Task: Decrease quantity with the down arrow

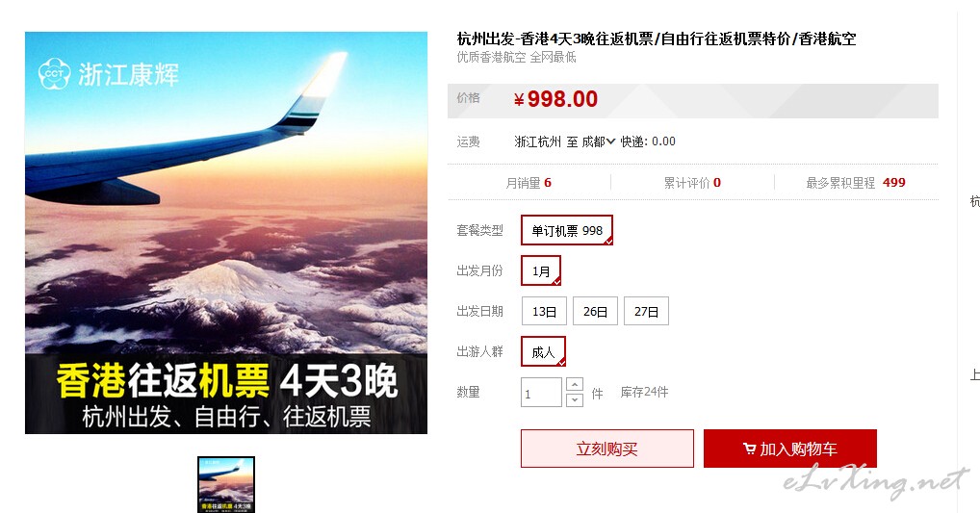Action: (x=575, y=399)
